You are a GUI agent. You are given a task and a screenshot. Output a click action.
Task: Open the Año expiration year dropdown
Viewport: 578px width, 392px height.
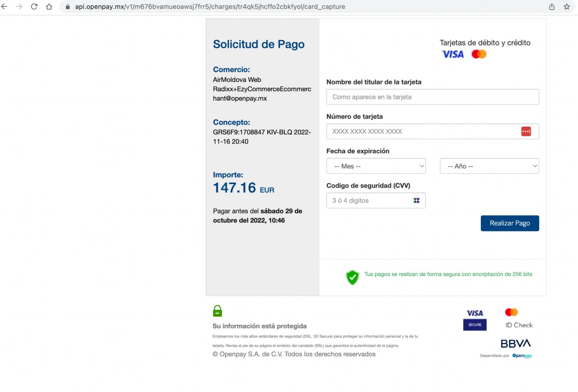(x=489, y=166)
